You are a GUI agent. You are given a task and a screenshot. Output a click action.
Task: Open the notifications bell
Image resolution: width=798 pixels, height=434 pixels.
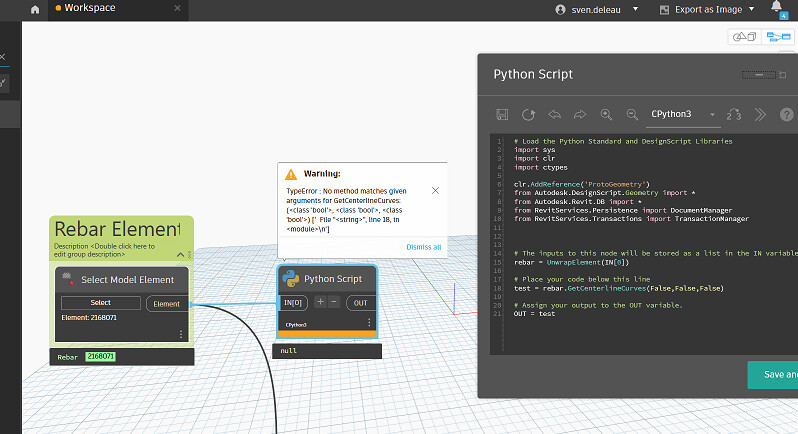click(x=777, y=8)
